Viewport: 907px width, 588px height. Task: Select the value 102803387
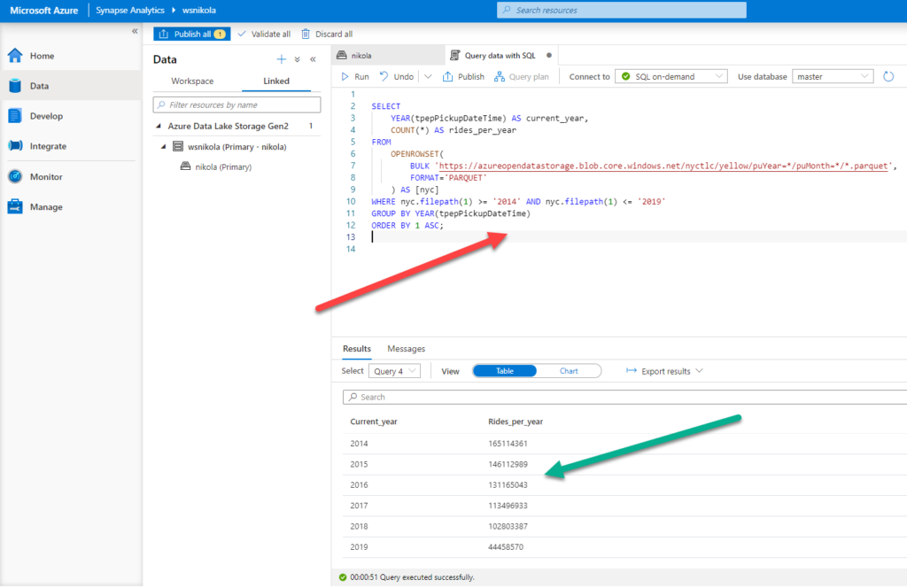pos(508,526)
